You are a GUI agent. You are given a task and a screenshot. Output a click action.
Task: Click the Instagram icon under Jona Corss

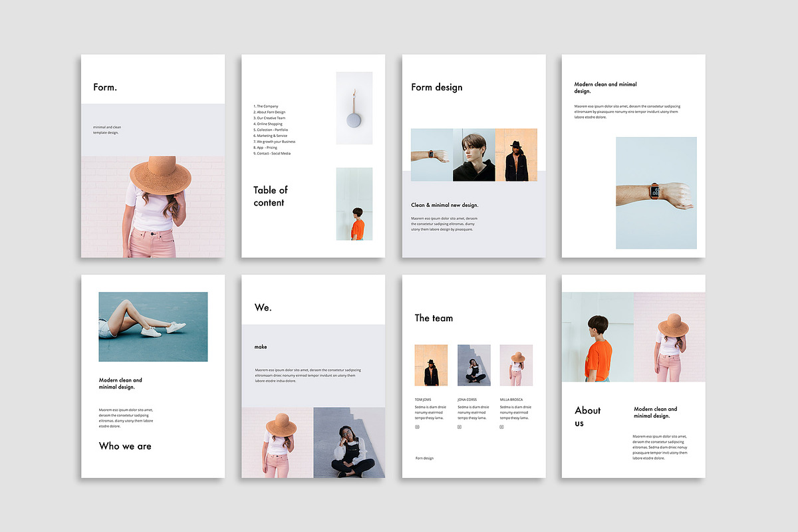460,427
